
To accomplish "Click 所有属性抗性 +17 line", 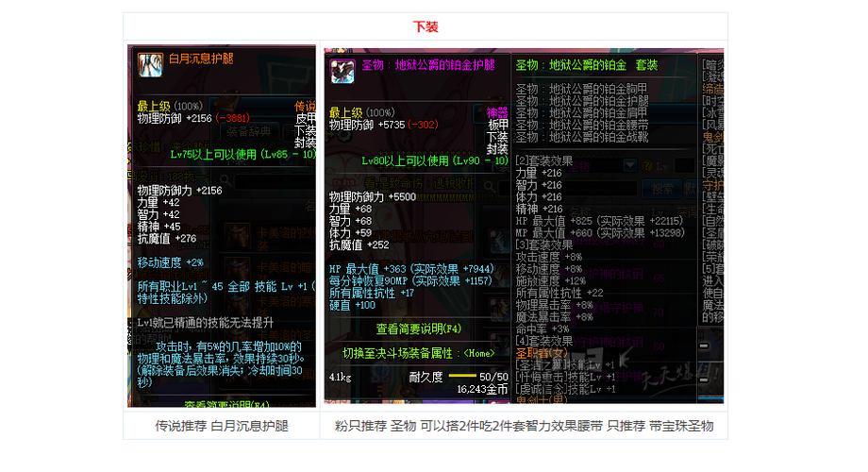I will coord(372,293).
